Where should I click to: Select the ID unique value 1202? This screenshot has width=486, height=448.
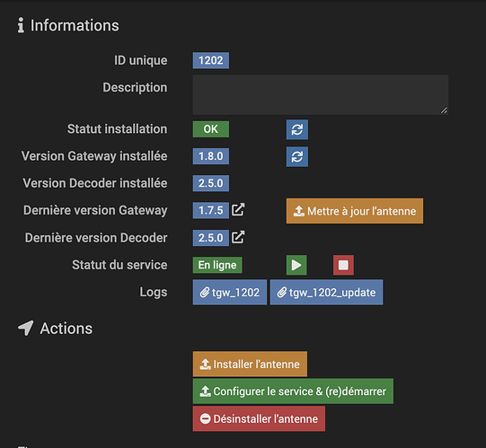coord(211,60)
